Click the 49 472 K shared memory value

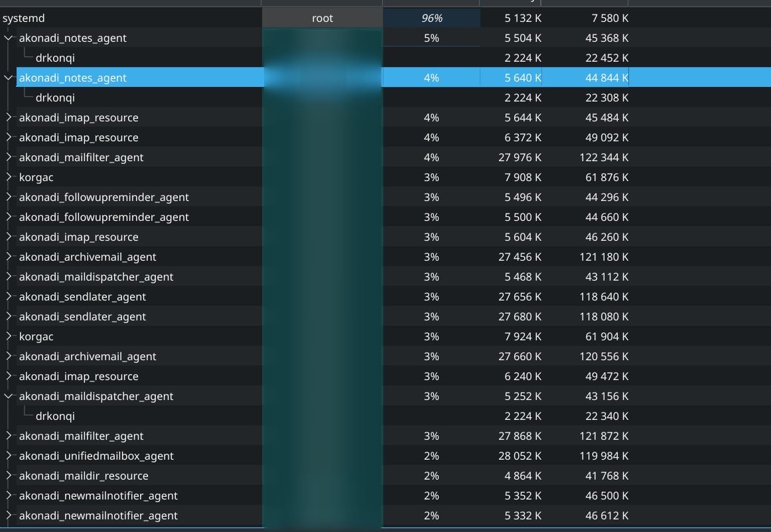606,376
